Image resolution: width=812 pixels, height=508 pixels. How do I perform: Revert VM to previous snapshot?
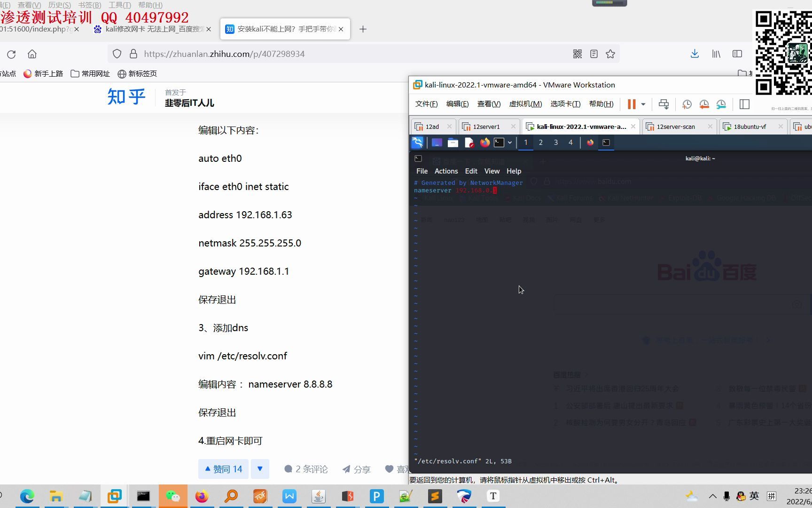click(704, 104)
